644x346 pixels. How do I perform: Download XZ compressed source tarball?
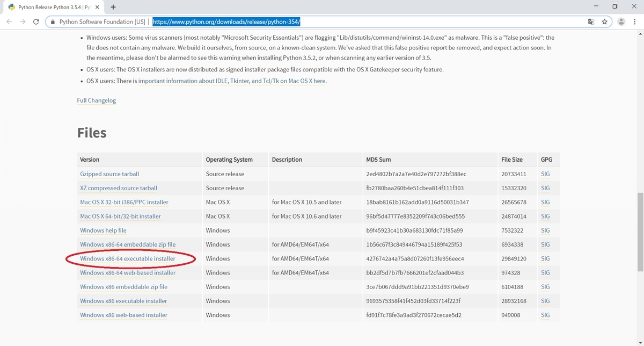pyautogui.click(x=119, y=188)
